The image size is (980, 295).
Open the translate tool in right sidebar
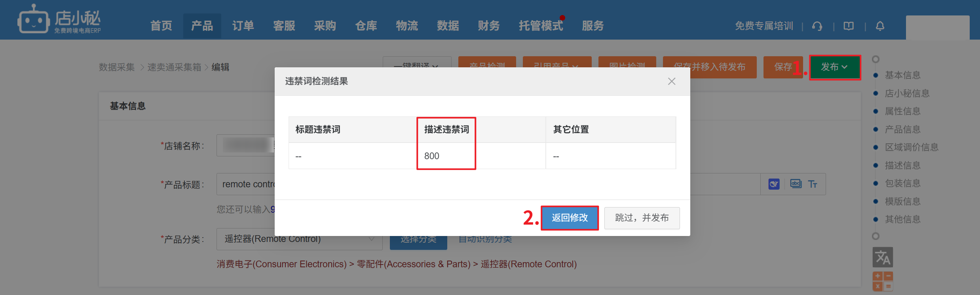[883, 257]
